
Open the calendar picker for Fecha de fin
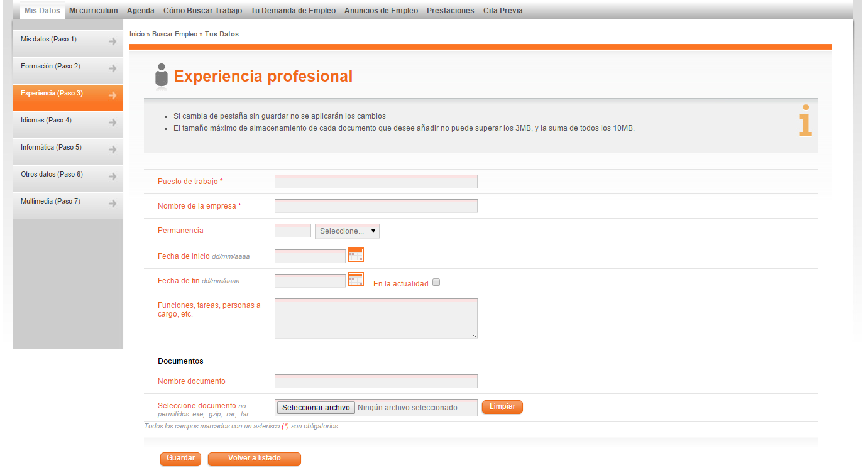(x=356, y=280)
